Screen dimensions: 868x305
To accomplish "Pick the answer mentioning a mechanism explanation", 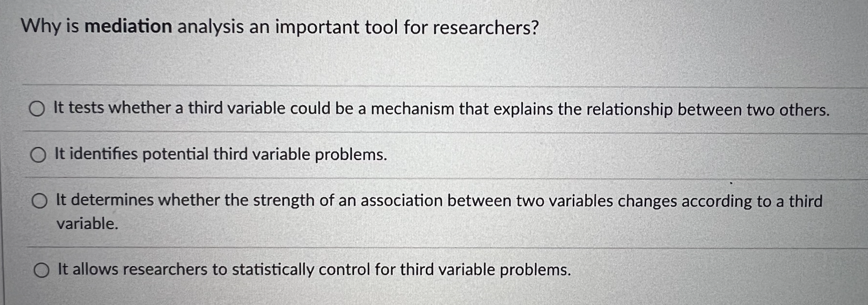I will [x=37, y=109].
